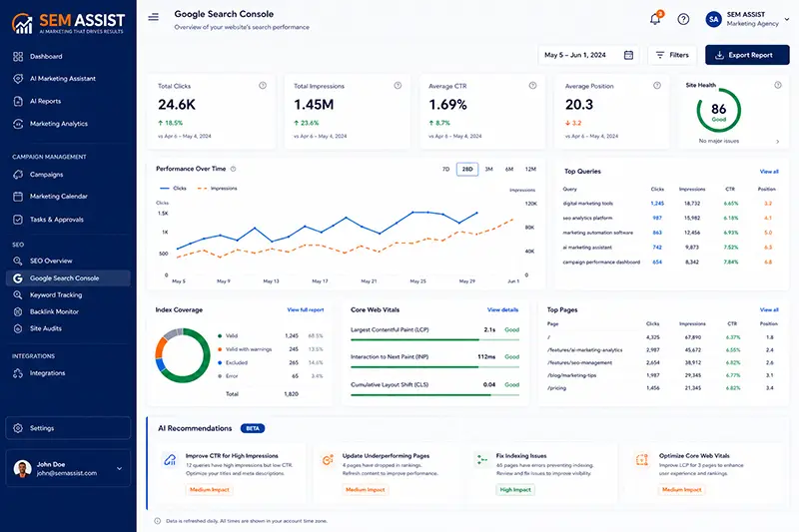Select the 12M time range
The width and height of the screenshot is (799, 532).
coord(530,169)
